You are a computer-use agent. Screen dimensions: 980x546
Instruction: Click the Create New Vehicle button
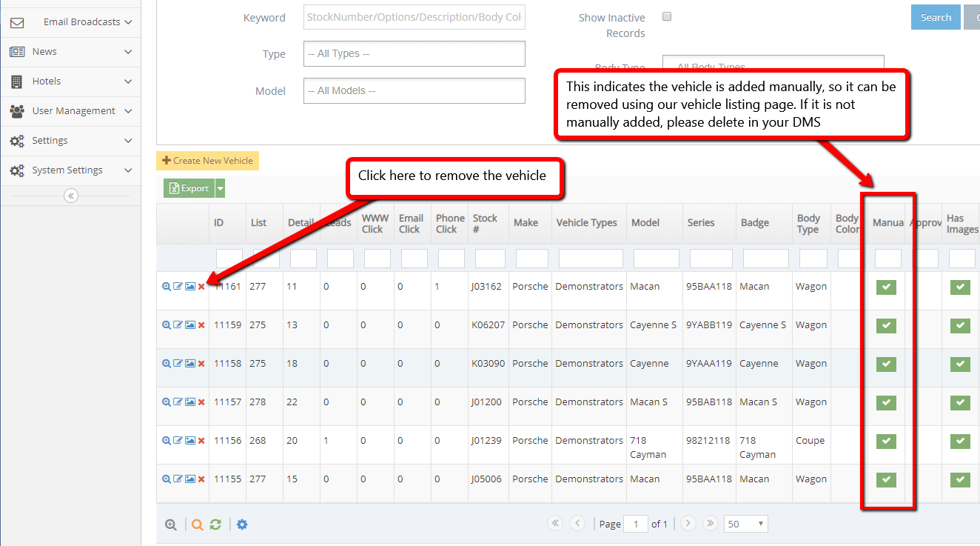click(x=207, y=161)
